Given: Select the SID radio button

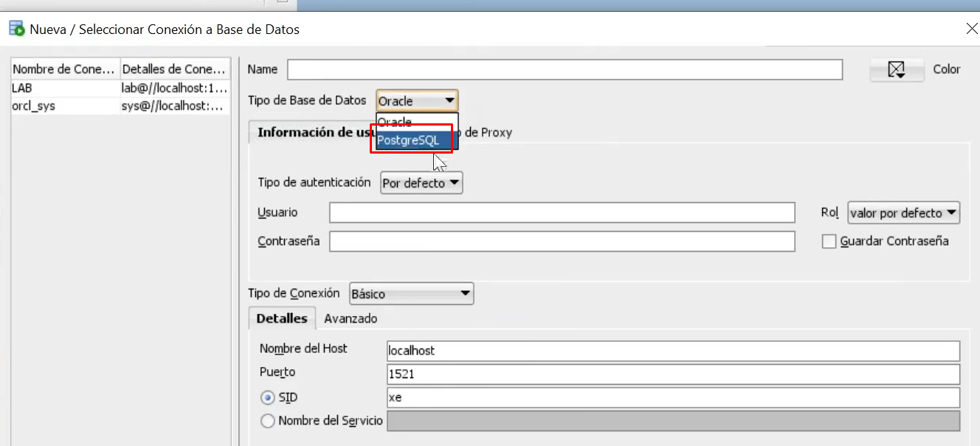Looking at the screenshot, I should [x=267, y=397].
